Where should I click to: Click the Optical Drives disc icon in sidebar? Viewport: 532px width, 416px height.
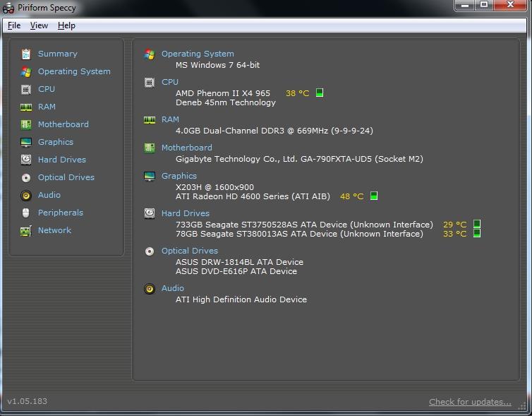click(26, 177)
